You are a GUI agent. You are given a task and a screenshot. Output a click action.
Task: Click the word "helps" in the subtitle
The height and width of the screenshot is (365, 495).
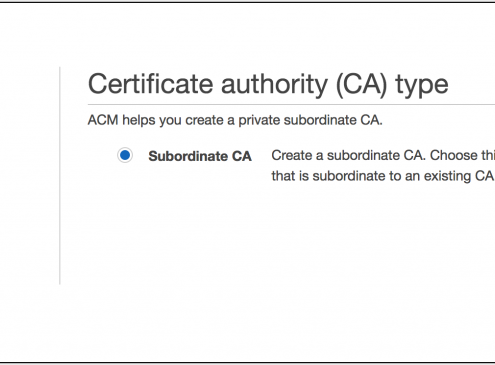pyautogui.click(x=139, y=120)
